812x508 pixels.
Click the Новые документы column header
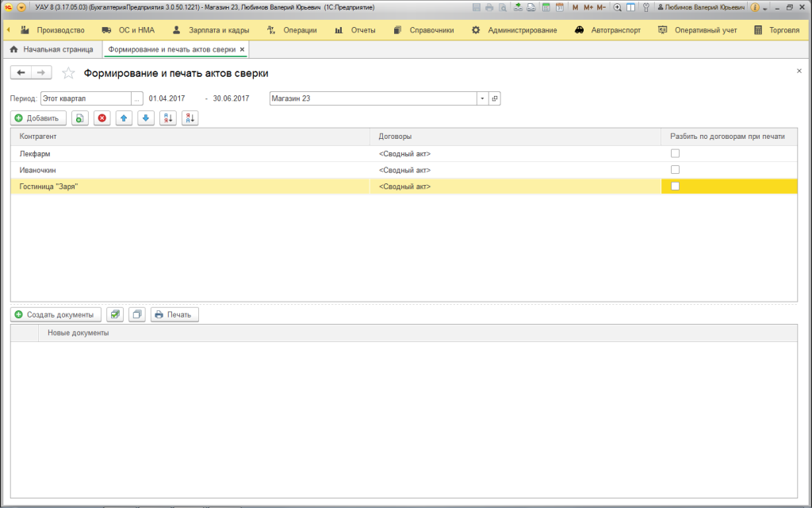pyautogui.click(x=417, y=333)
